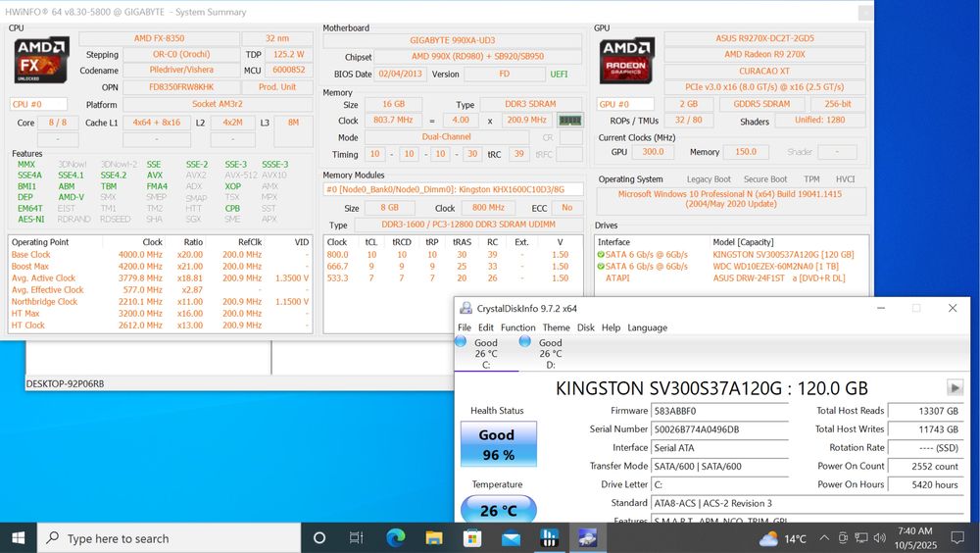The height and width of the screenshot is (553, 980).
Task: Click the Northbridge Clock row
Action: click(x=160, y=302)
